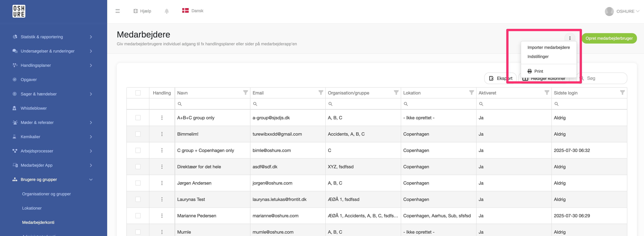
Task: Click the hamburger menu icon
Action: (x=117, y=11)
